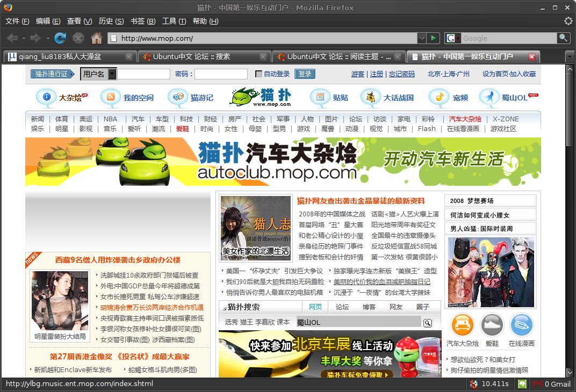This screenshot has height=392, width=576.
Task: Click the 登录 login button
Action: tap(305, 74)
